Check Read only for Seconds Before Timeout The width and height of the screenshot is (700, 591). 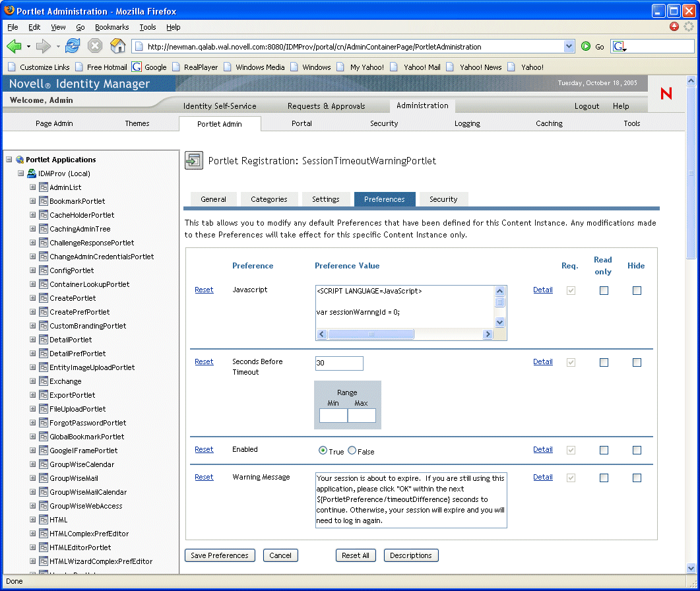[604, 363]
